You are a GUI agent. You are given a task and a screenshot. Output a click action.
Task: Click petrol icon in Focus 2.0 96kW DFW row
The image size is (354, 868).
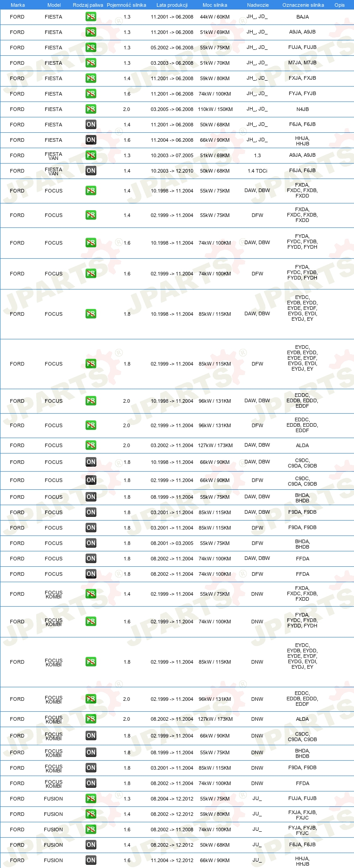pos(91,425)
